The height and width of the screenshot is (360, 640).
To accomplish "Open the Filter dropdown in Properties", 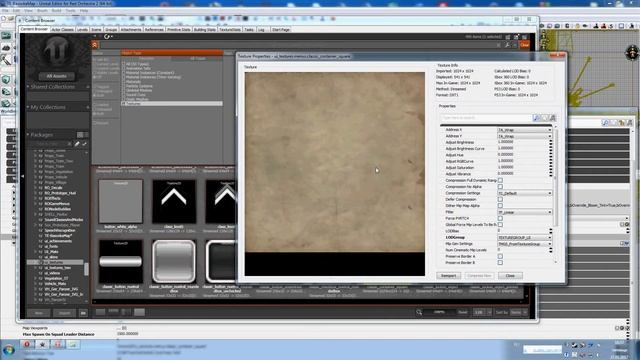I will [524, 212].
